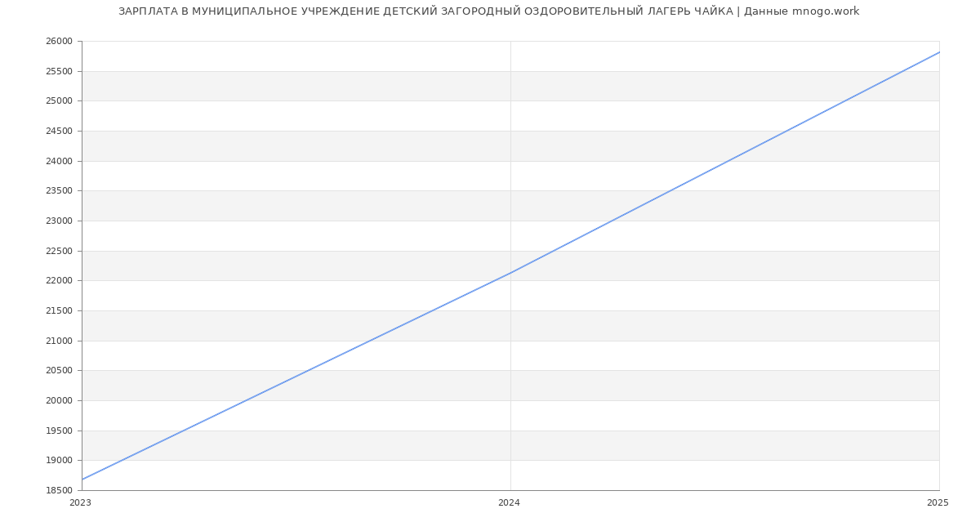Screen dimensions: 980x531
Task: Click the 20000 y-axis label
Action: pos(60,401)
